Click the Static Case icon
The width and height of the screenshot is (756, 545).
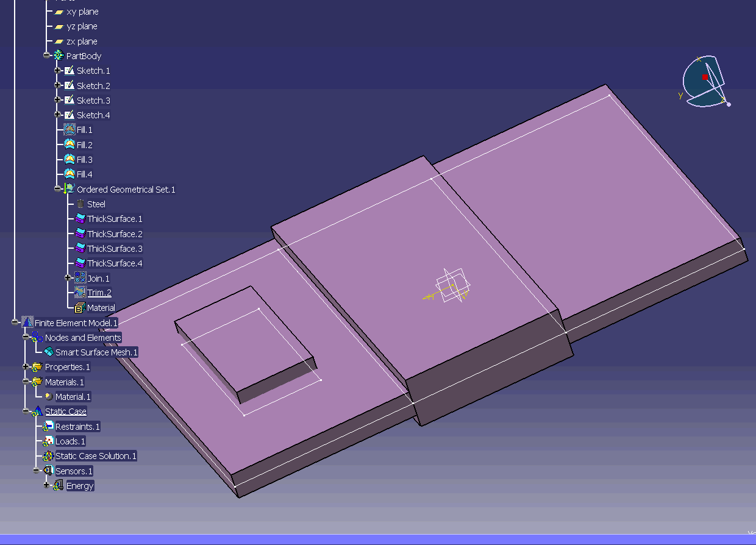(38, 411)
